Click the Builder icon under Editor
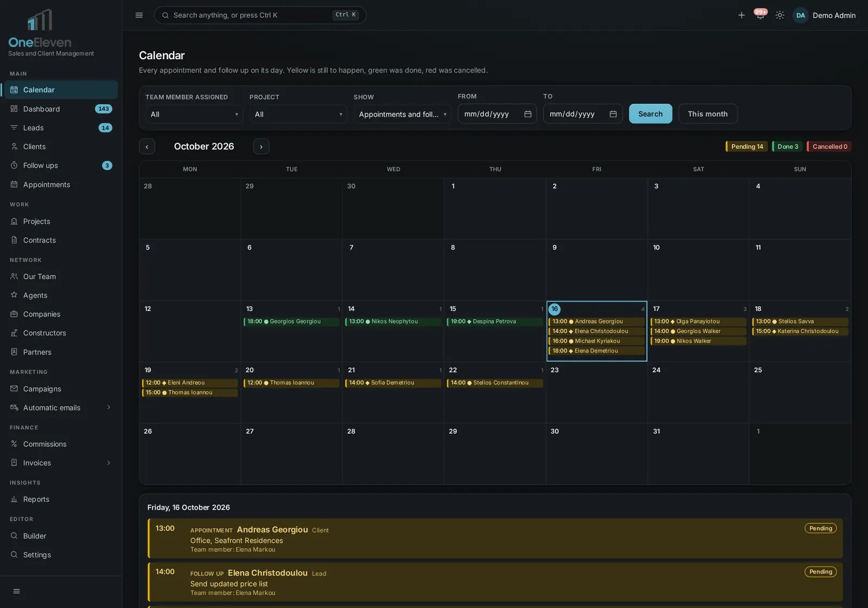 [14, 536]
